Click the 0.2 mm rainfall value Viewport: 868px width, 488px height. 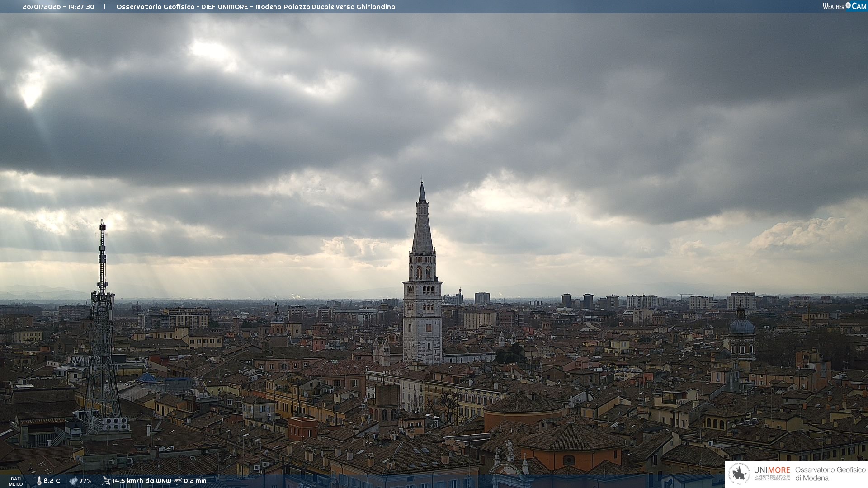[x=195, y=481]
